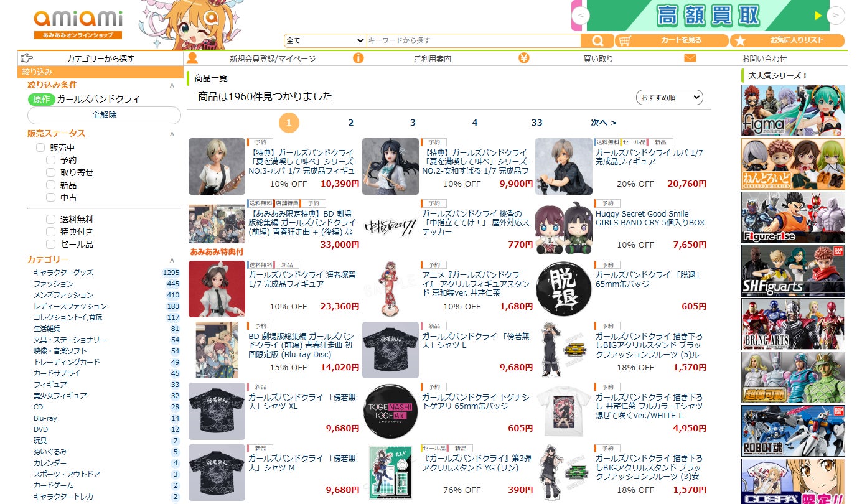The image size is (862, 504).
Task: Open the Figure-rise series banner
Action: (x=793, y=217)
